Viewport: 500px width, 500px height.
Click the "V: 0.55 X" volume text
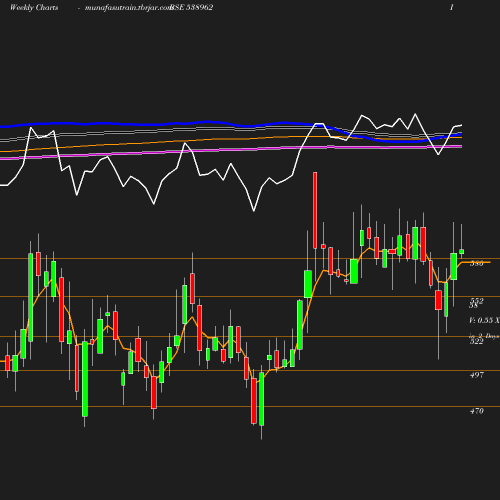click(x=484, y=320)
